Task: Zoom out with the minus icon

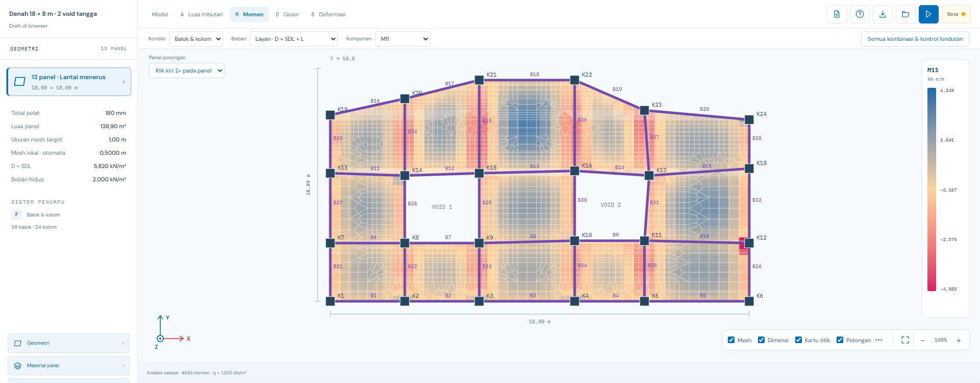Action: 922,341
